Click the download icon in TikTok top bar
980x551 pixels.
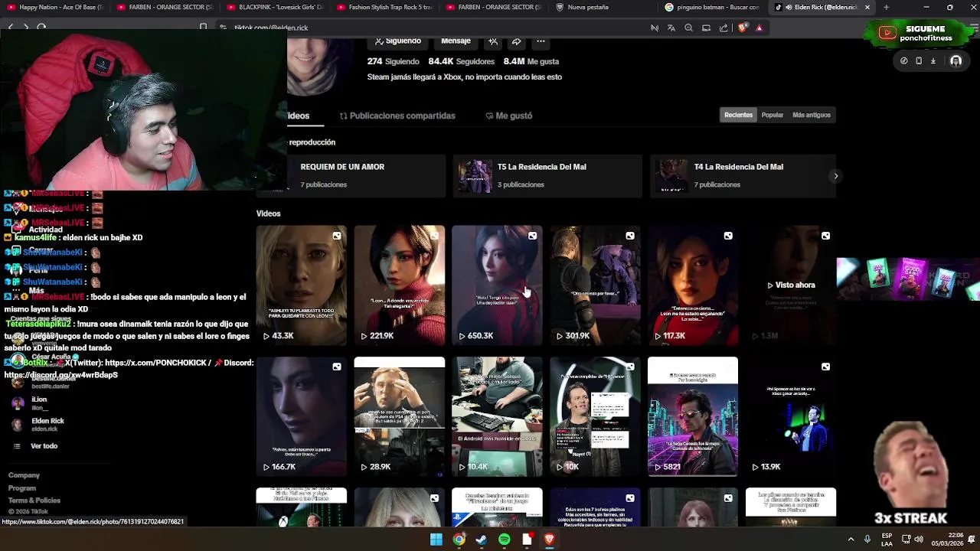point(933,60)
